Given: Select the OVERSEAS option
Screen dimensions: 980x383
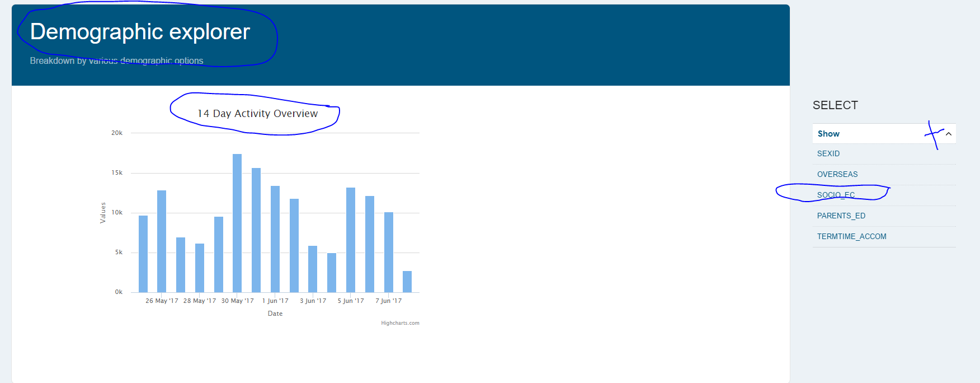Looking at the screenshot, I should (837, 174).
